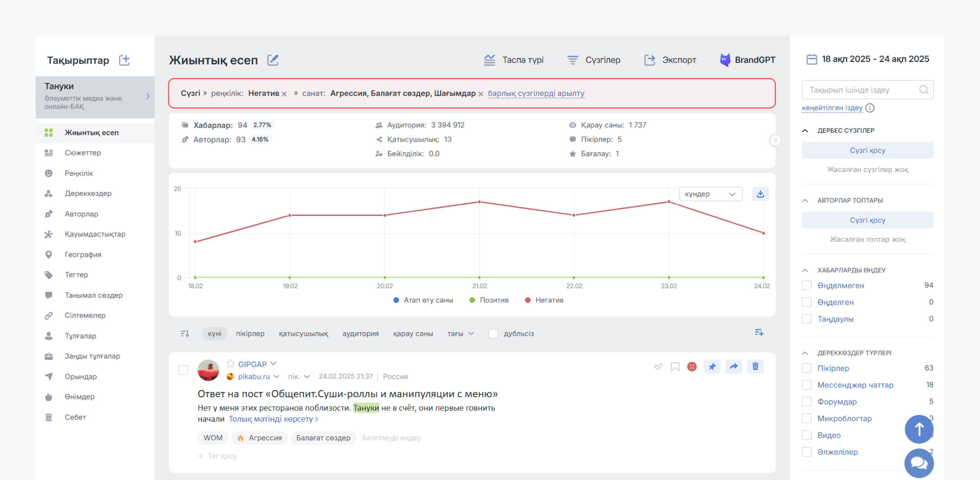The height and width of the screenshot is (480, 980).
Task: Open GIPGAP author avatar
Action: point(208,370)
